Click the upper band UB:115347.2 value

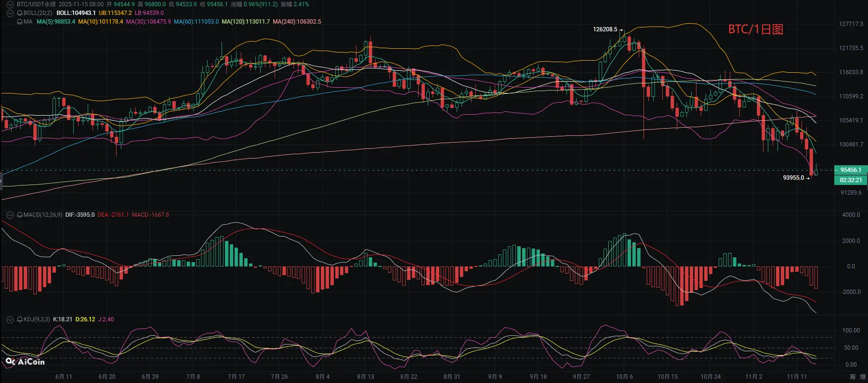115,13
